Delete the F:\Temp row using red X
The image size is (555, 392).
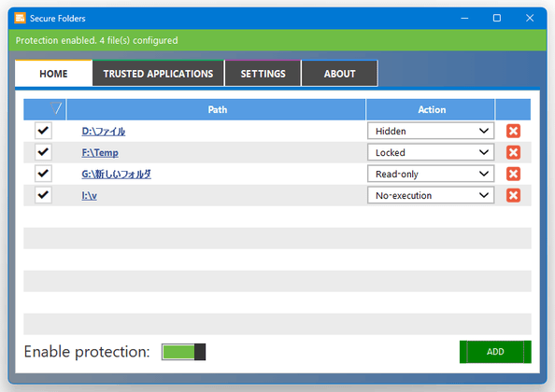coord(513,152)
